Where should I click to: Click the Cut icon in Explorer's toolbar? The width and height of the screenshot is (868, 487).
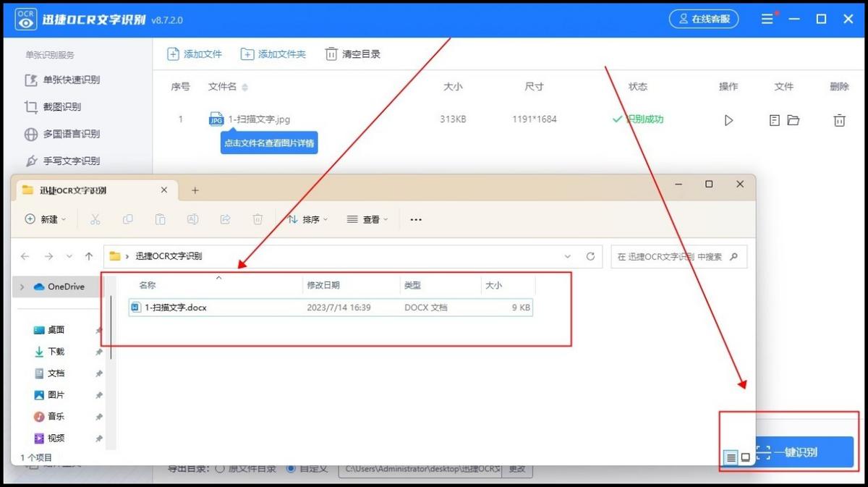[x=95, y=219]
